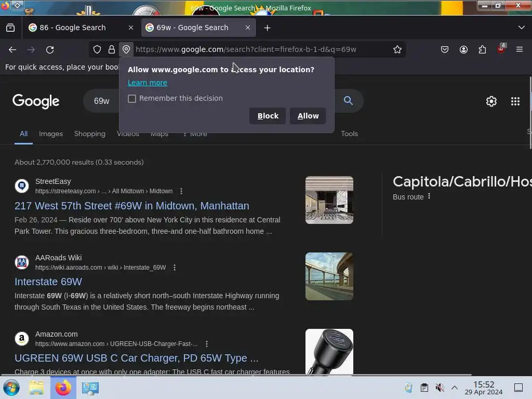
Task: Select the 69w - Google Search tab
Action: tap(198, 28)
